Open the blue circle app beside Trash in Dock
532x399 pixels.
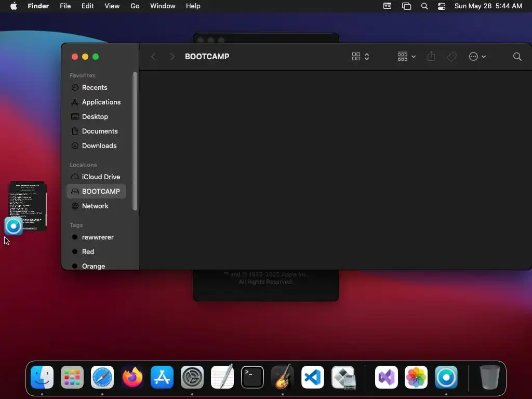446,377
